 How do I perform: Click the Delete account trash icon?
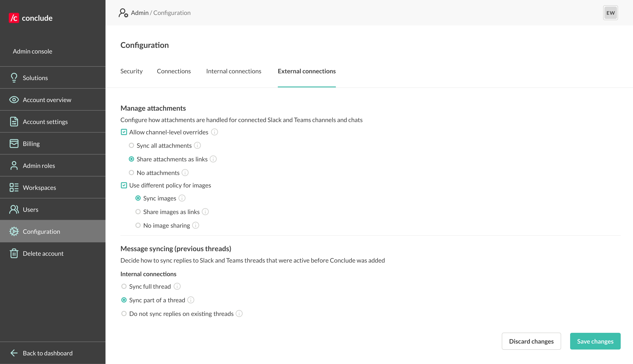(14, 253)
